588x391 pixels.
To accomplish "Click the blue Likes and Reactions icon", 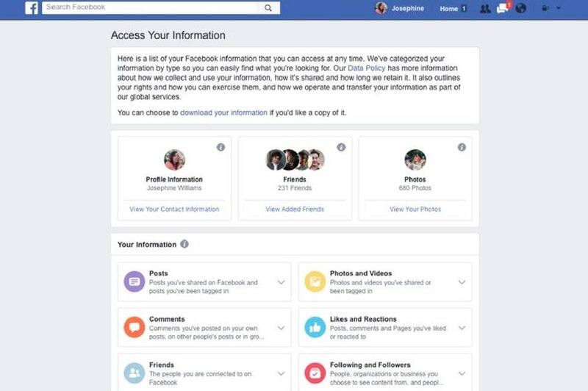I will pos(315,327).
